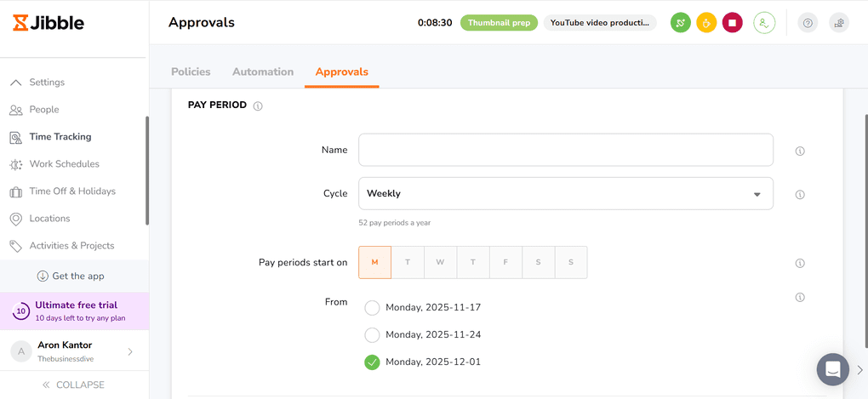Click the Aron Kantor avatar circle

pos(21,351)
